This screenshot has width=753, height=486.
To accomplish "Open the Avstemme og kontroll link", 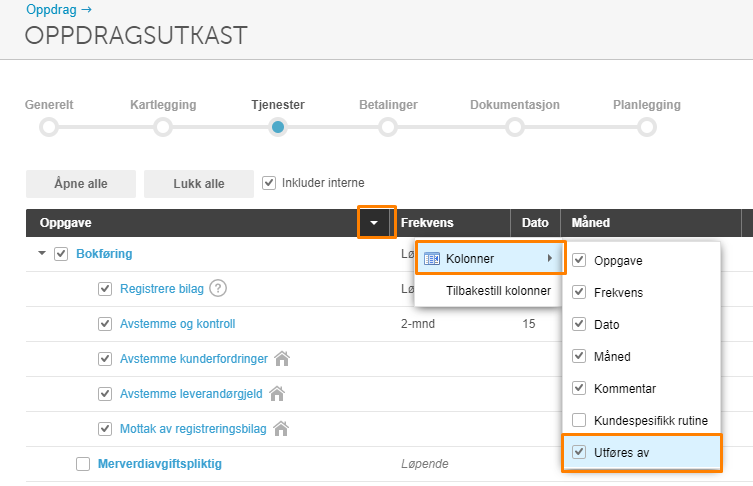I will 178,324.
